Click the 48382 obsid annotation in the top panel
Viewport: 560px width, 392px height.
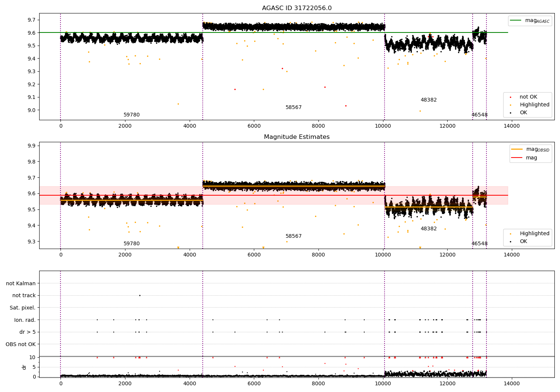point(429,100)
